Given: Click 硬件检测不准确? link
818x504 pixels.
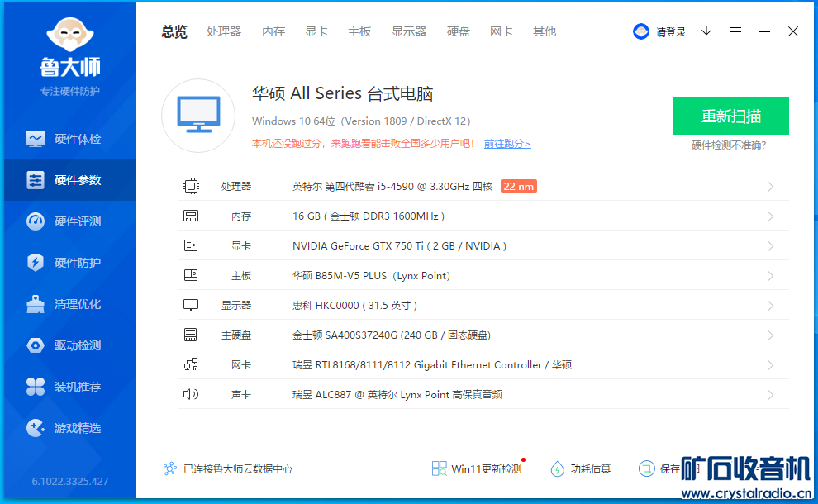Looking at the screenshot, I should (x=729, y=145).
